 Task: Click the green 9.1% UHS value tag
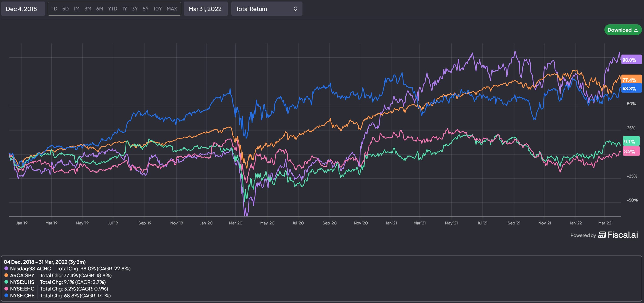point(631,141)
